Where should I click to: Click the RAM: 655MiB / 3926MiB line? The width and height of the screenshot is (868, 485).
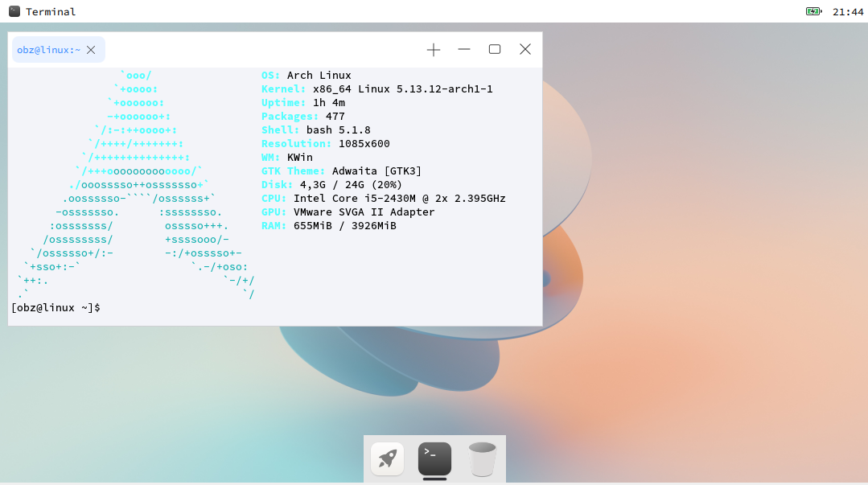tap(329, 226)
